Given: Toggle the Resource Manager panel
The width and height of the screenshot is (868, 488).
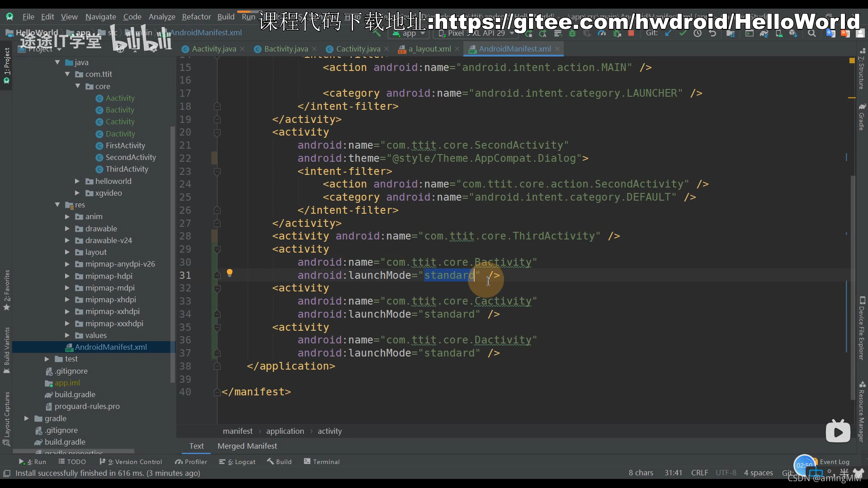Looking at the screenshot, I should [x=862, y=412].
